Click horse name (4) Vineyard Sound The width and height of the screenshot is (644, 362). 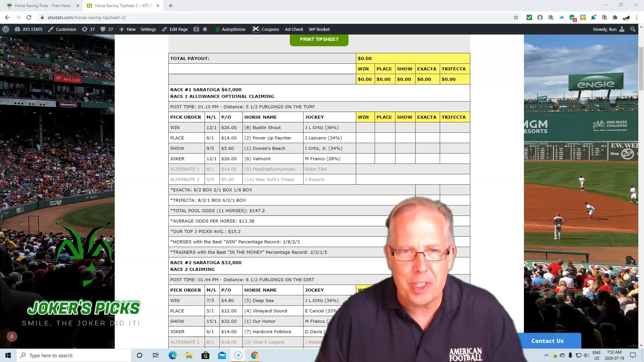[x=266, y=311]
